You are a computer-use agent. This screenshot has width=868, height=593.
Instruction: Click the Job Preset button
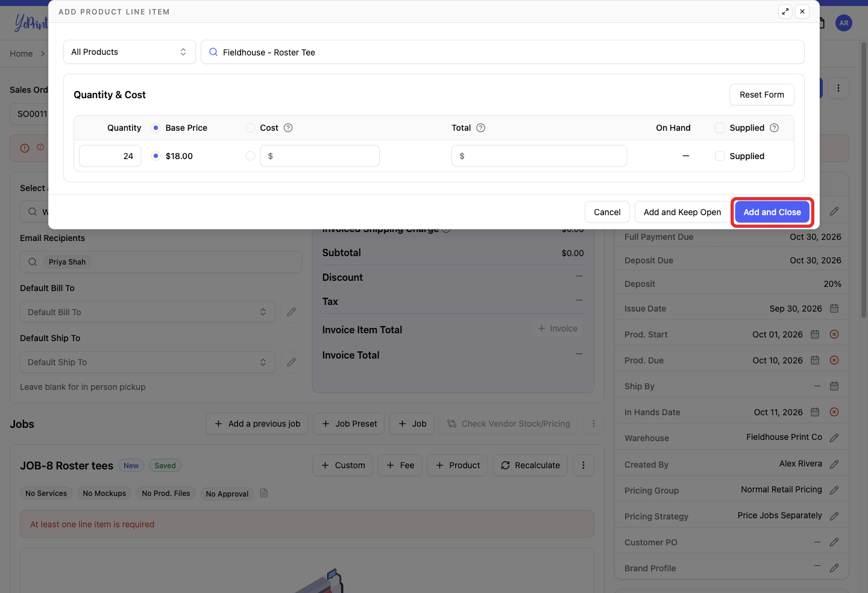[x=350, y=424]
